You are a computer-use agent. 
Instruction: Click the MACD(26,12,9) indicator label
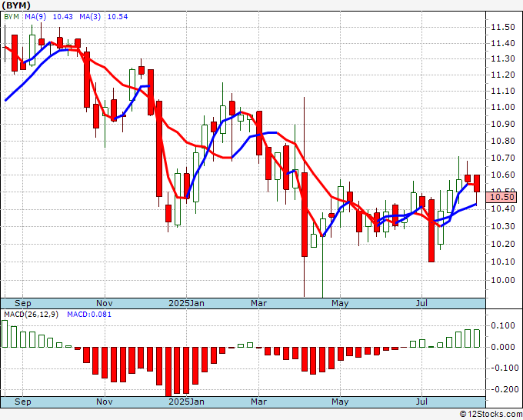pos(31,315)
